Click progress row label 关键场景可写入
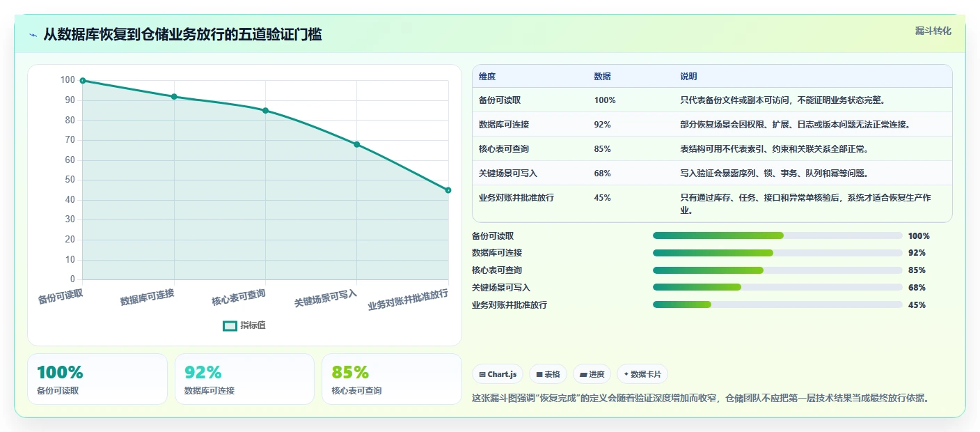980x432 pixels. 501,288
